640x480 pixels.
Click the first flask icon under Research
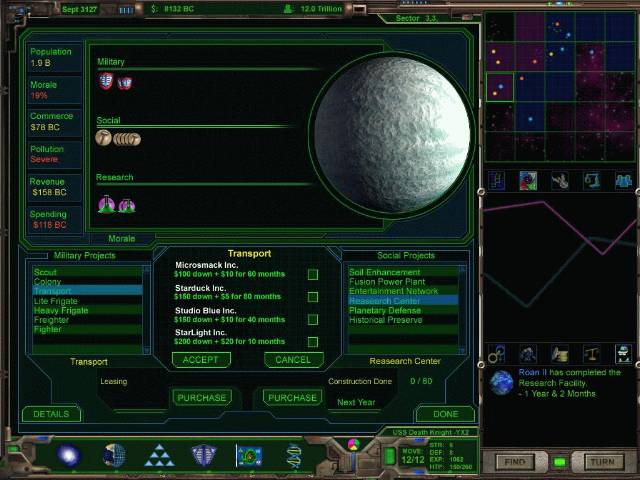pos(107,204)
